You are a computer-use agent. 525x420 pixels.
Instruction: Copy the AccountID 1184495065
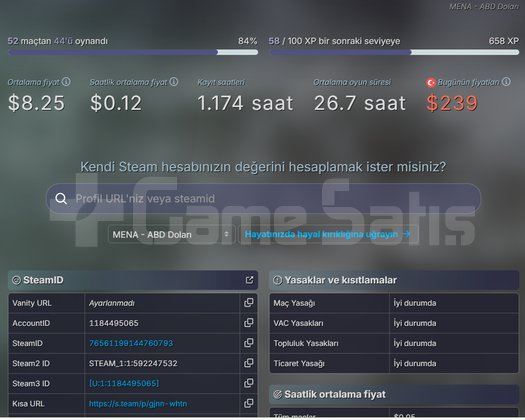coord(248,323)
